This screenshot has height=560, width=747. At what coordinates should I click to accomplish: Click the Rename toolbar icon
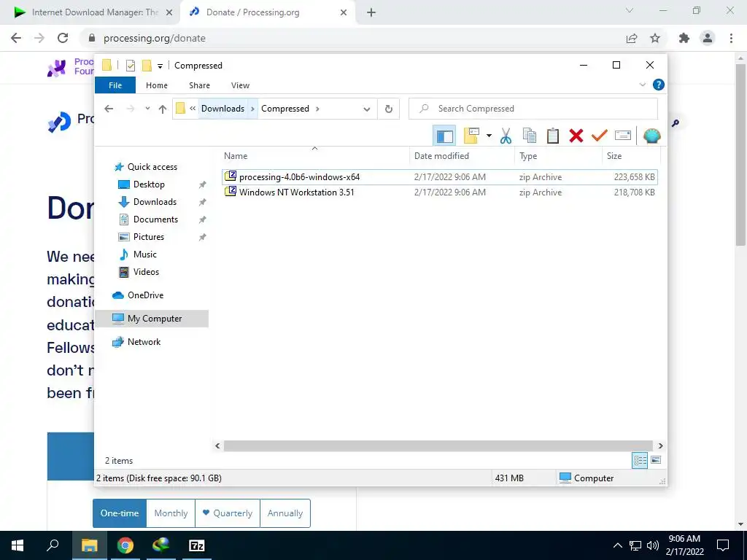[x=623, y=136]
